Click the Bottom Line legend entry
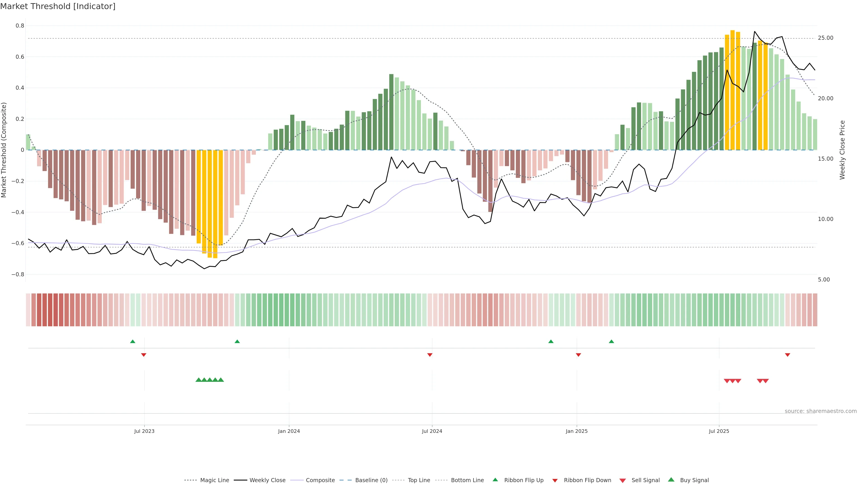This screenshot has width=868, height=488. tap(467, 480)
